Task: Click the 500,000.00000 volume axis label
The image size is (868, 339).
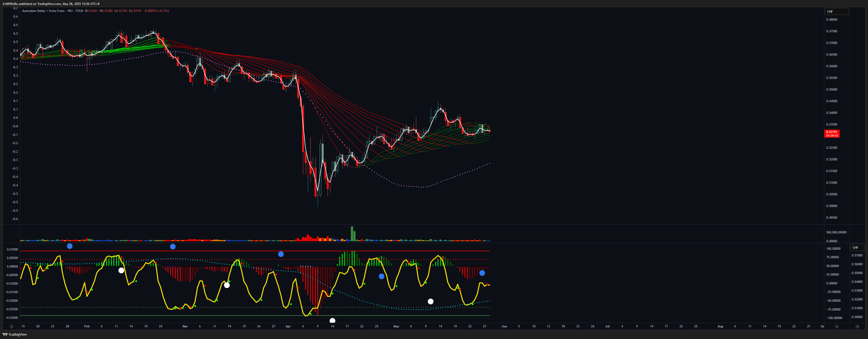Action: pos(836,232)
